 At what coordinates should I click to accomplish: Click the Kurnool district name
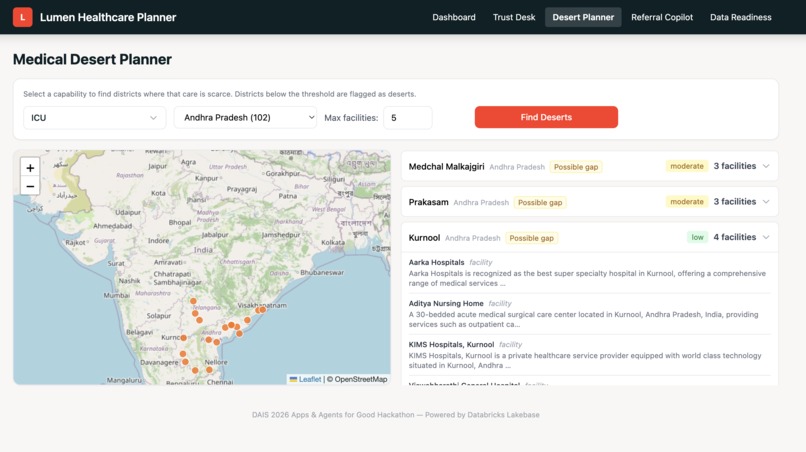click(424, 238)
